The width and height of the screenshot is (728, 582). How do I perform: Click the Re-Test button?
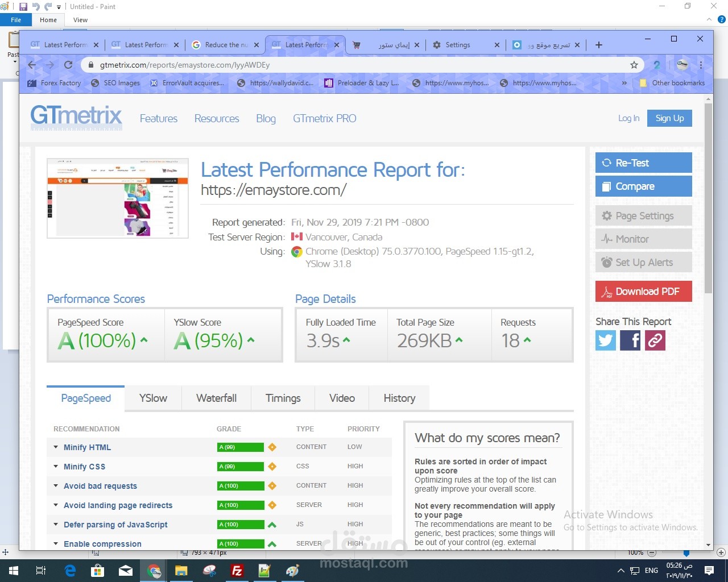pyautogui.click(x=644, y=163)
